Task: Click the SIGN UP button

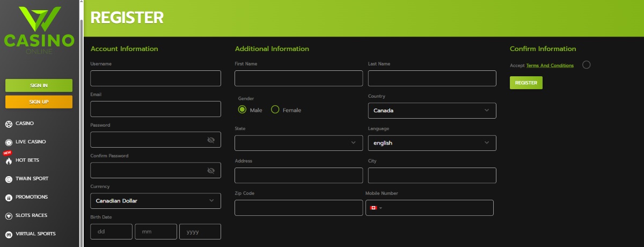Action: tap(39, 101)
